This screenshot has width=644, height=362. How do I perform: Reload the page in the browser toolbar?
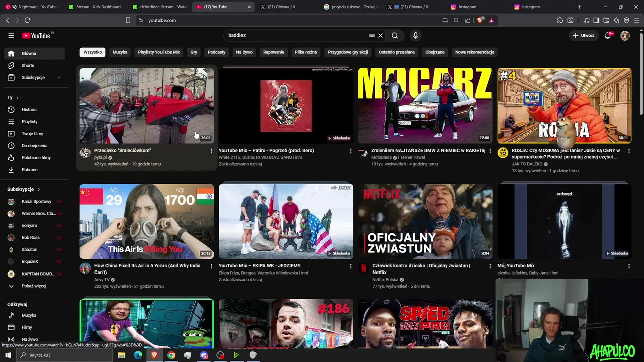tap(27, 20)
